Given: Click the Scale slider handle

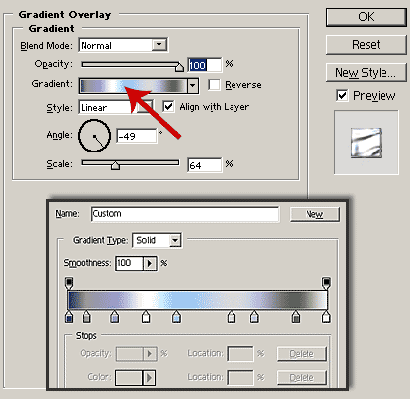Looking at the screenshot, I should [115, 166].
